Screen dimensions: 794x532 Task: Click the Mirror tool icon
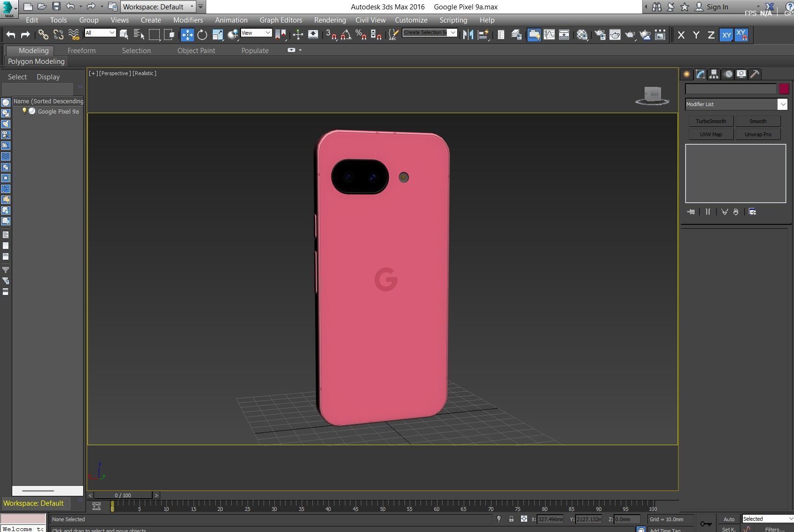pos(468,34)
